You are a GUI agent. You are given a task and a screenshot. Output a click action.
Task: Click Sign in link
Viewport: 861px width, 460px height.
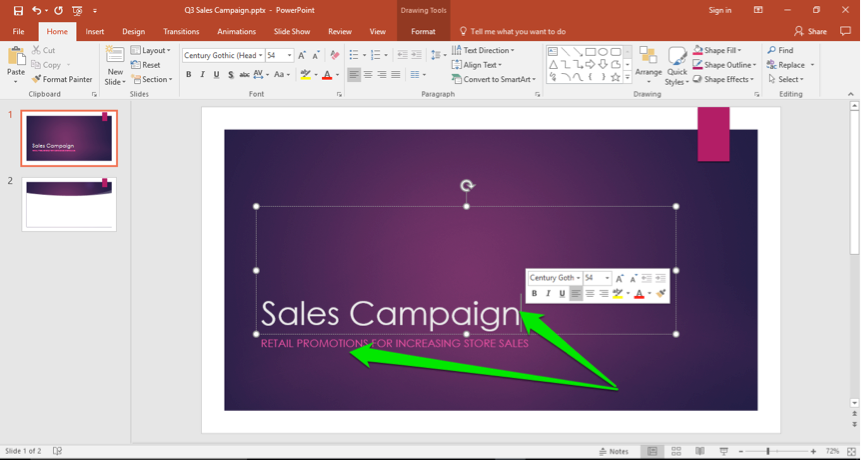click(x=720, y=10)
